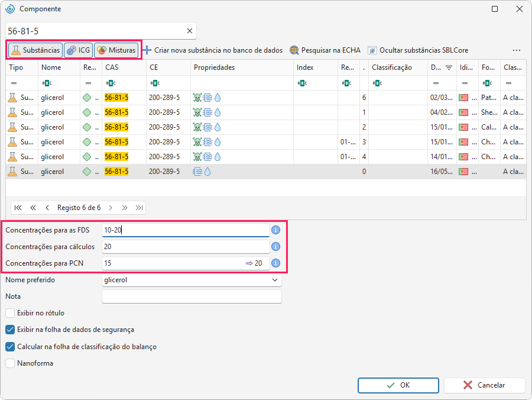Screen dimensions: 532x400
Task: Go to the first record
Action: [18, 208]
